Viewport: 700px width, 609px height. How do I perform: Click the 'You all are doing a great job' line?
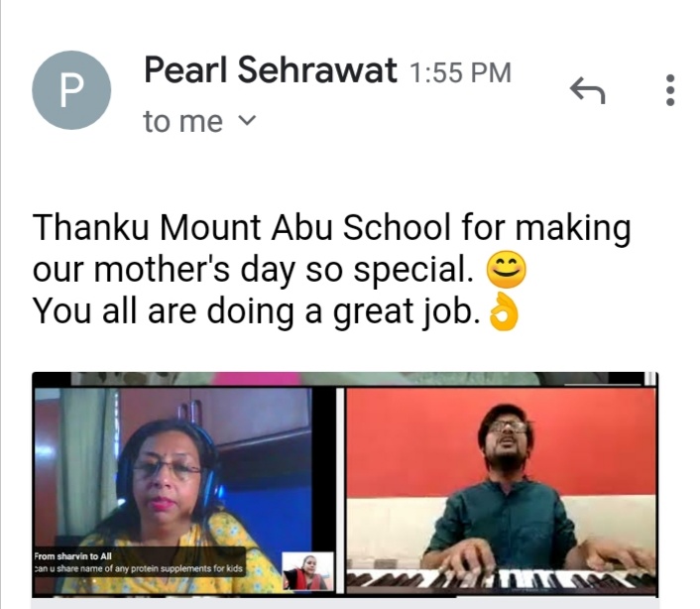pos(257,311)
